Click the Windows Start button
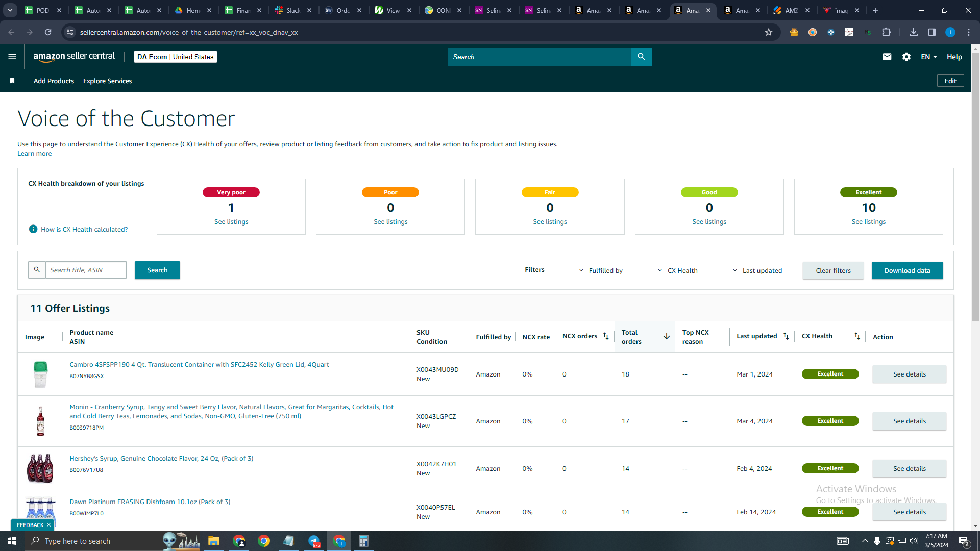The image size is (980, 551). 12,541
